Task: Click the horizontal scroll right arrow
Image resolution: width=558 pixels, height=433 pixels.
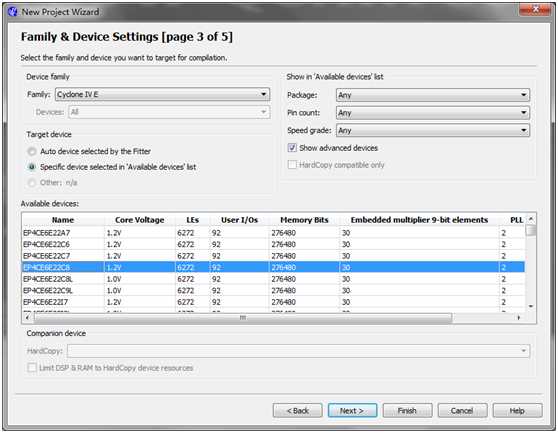Action: click(518, 317)
